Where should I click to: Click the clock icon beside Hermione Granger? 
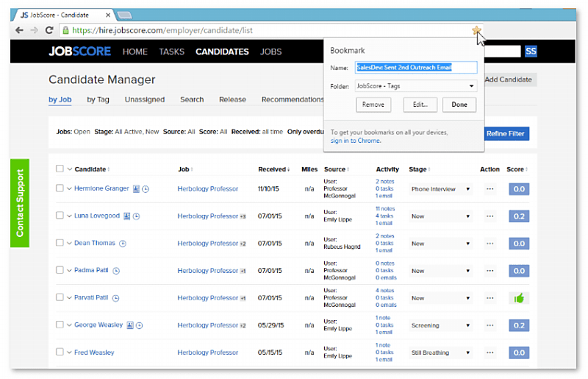(146, 189)
